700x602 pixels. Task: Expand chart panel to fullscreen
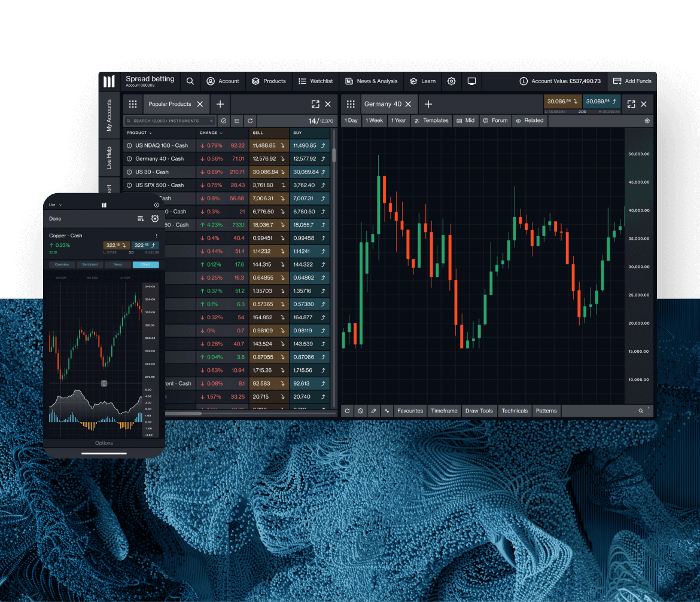[x=631, y=104]
